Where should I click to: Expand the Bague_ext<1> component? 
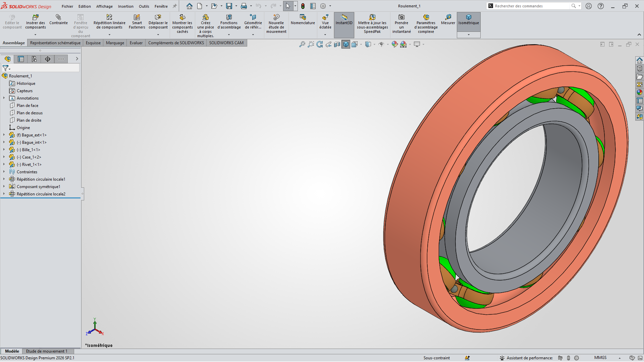pyautogui.click(x=4, y=135)
